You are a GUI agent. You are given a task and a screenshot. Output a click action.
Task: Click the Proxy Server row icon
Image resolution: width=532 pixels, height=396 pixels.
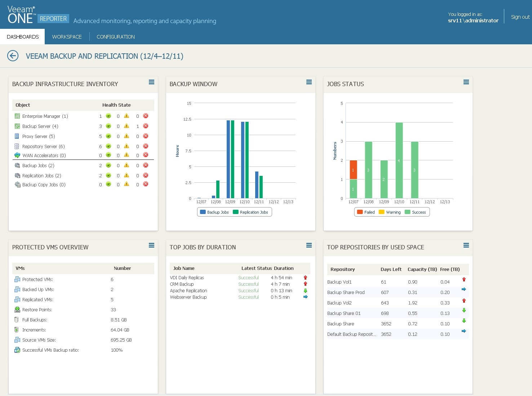click(17, 136)
